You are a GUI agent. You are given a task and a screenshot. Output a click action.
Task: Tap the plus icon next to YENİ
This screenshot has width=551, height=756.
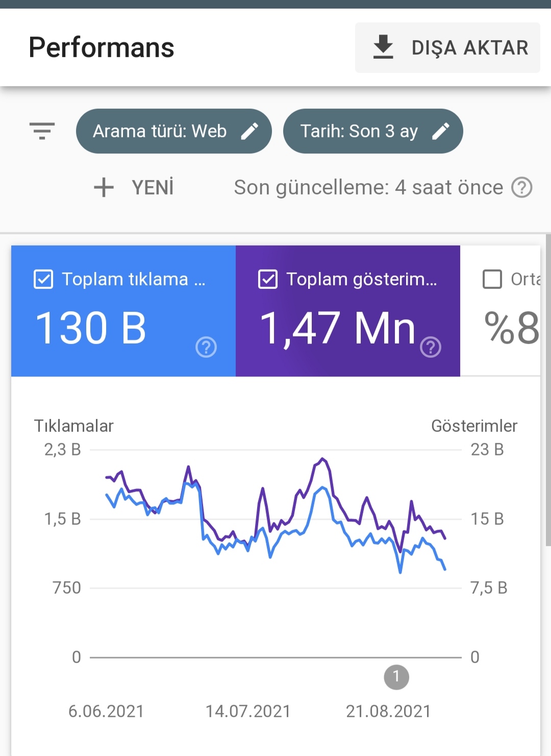click(x=104, y=187)
